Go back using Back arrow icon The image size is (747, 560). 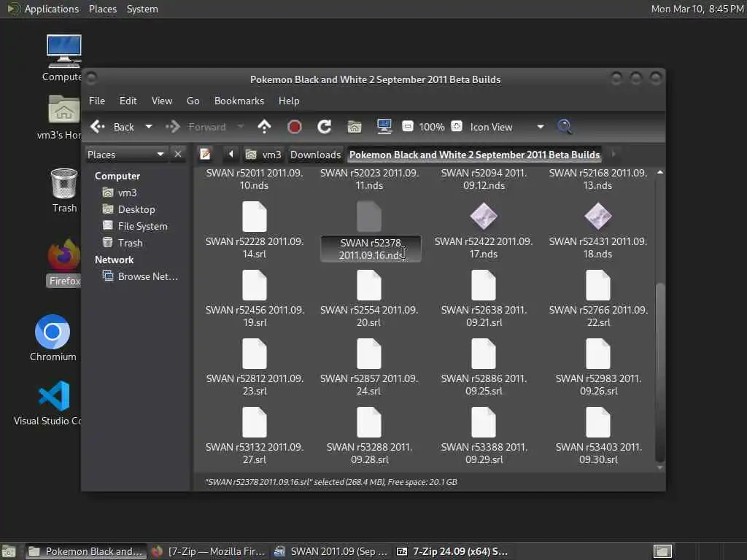tap(98, 127)
